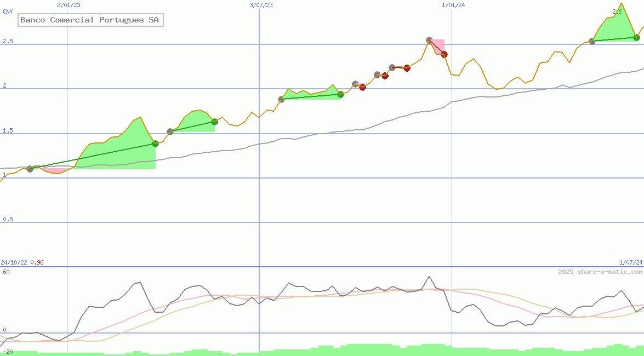The width and height of the screenshot is (644, 356).
Task: Click the pink loss rectangle near the price peak
Action: 439,45
